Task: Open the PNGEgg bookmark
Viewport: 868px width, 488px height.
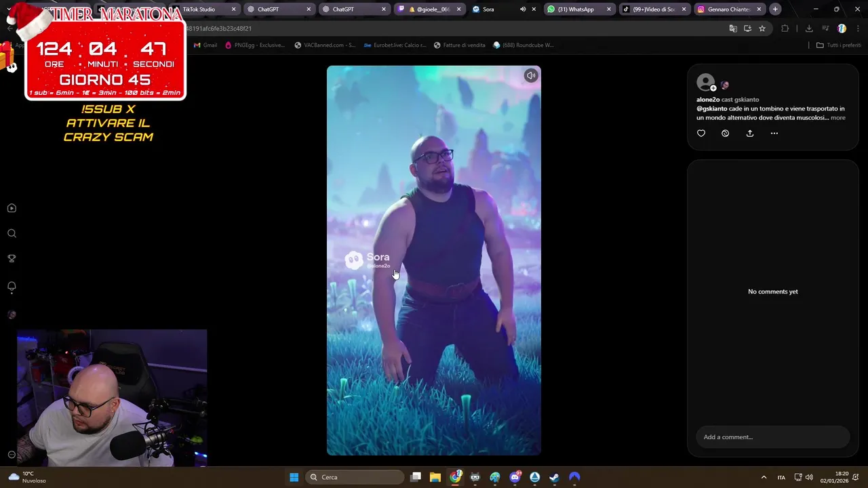Action: (255, 45)
